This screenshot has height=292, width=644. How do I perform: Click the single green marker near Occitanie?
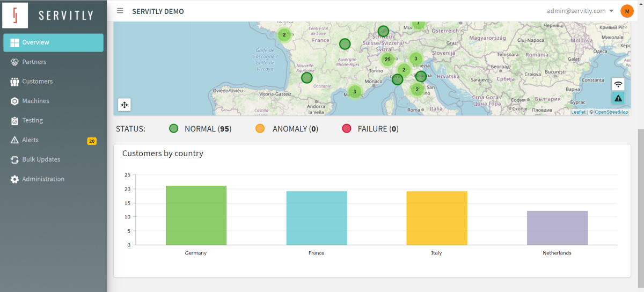306,77
